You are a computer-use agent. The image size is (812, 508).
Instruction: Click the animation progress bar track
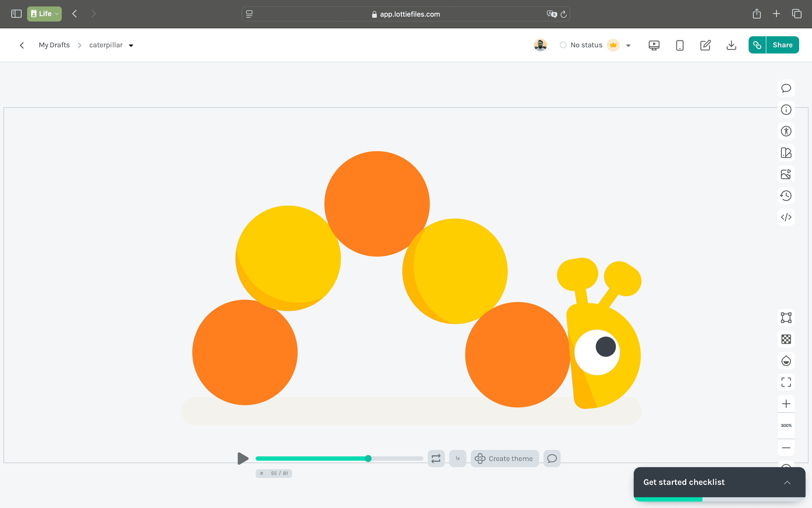tap(339, 458)
